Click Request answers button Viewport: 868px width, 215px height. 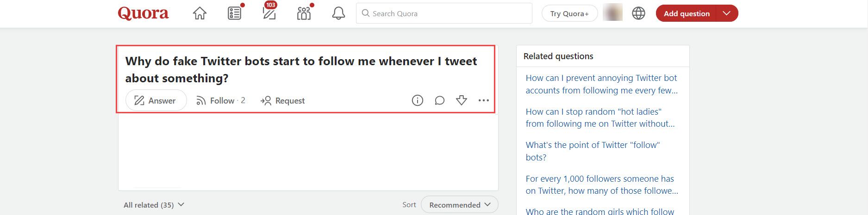coord(283,100)
